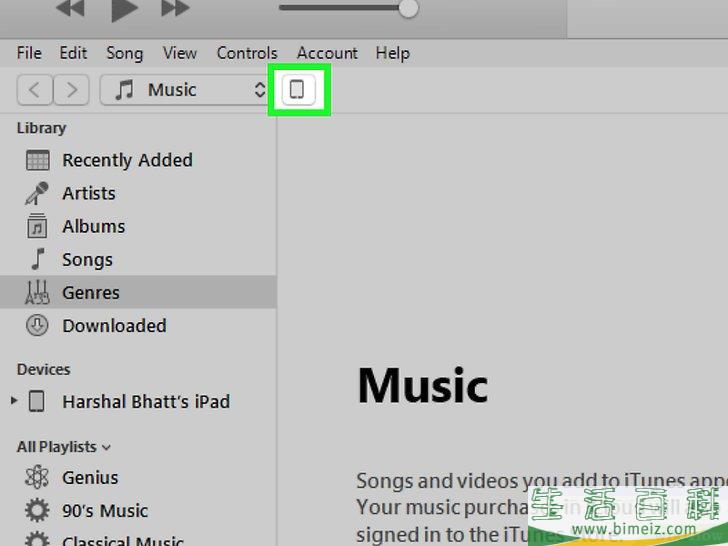Viewport: 728px width, 546px height.
Task: Open the Song menu
Action: [124, 53]
